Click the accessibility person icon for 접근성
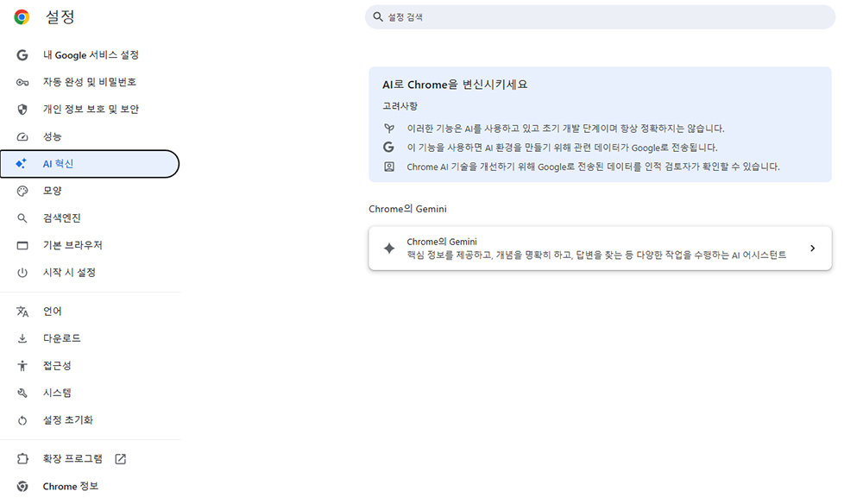This screenshot has height=504, width=863. (22, 365)
